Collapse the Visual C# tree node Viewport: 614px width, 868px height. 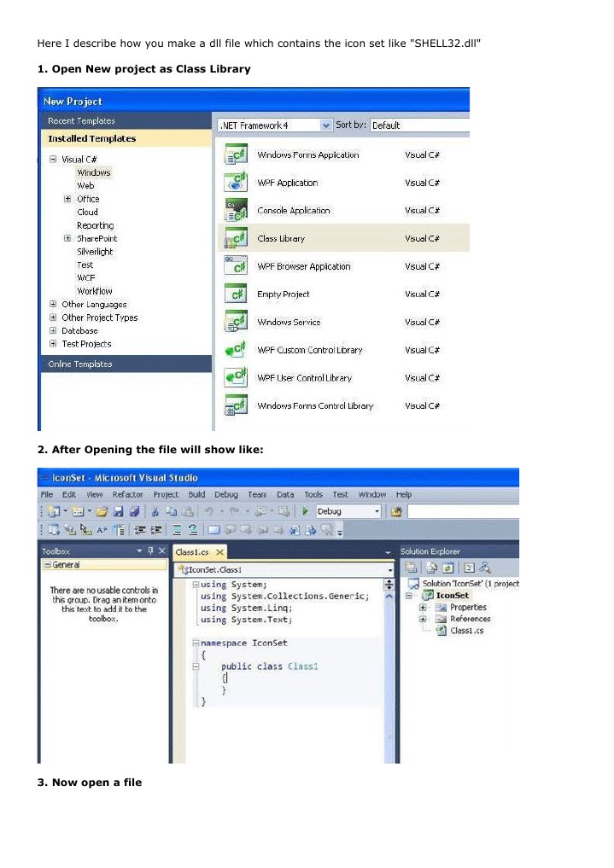pos(53,159)
